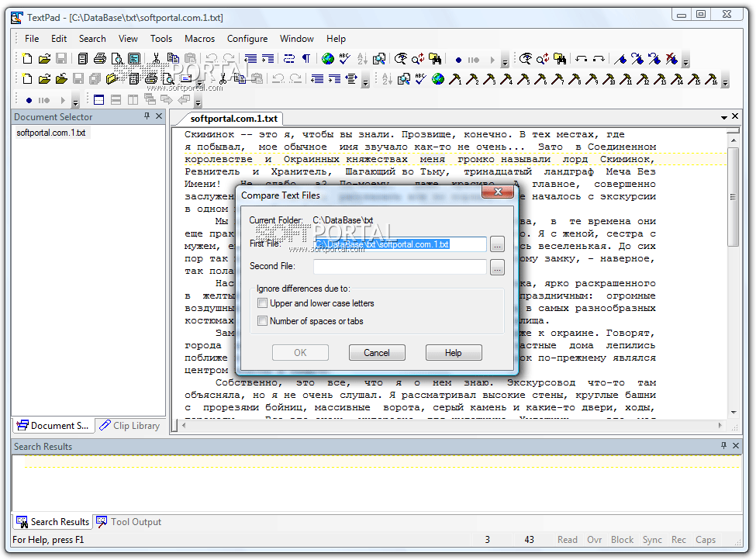Screen dimensions: 756x560
Task: Jump to previous position arrow icon
Action: [x=582, y=59]
